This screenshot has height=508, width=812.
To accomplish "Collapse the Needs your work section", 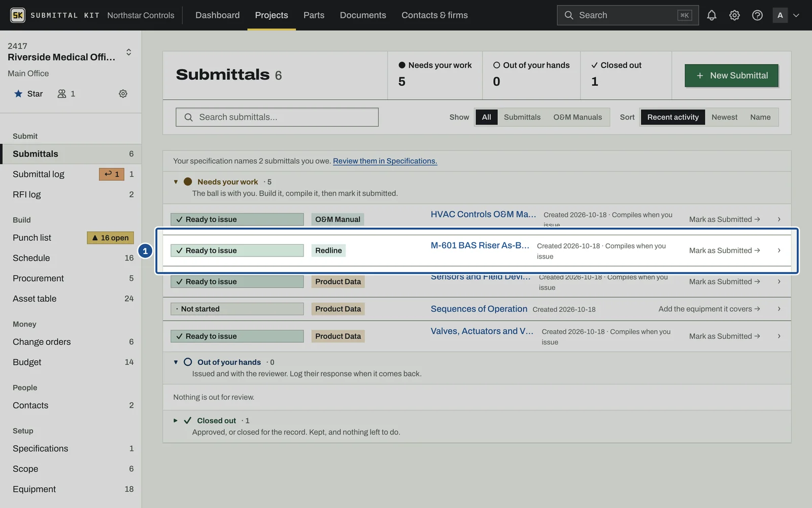I will [x=176, y=182].
